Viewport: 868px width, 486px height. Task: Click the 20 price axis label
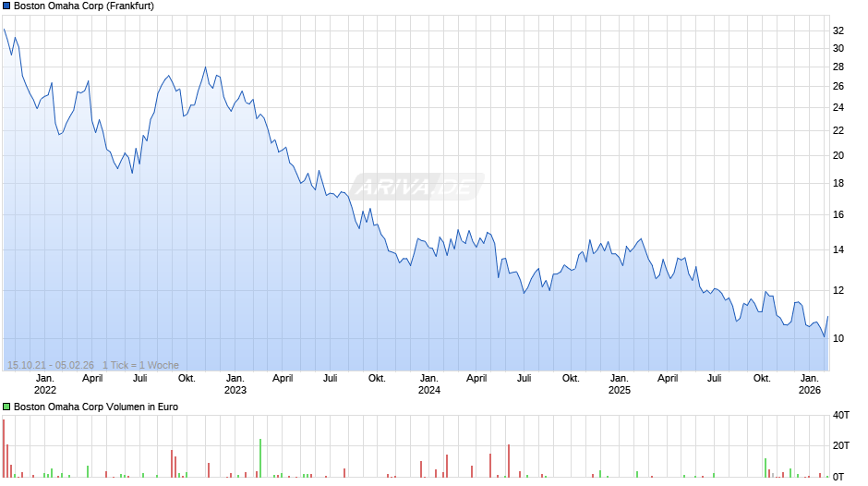tap(838, 155)
